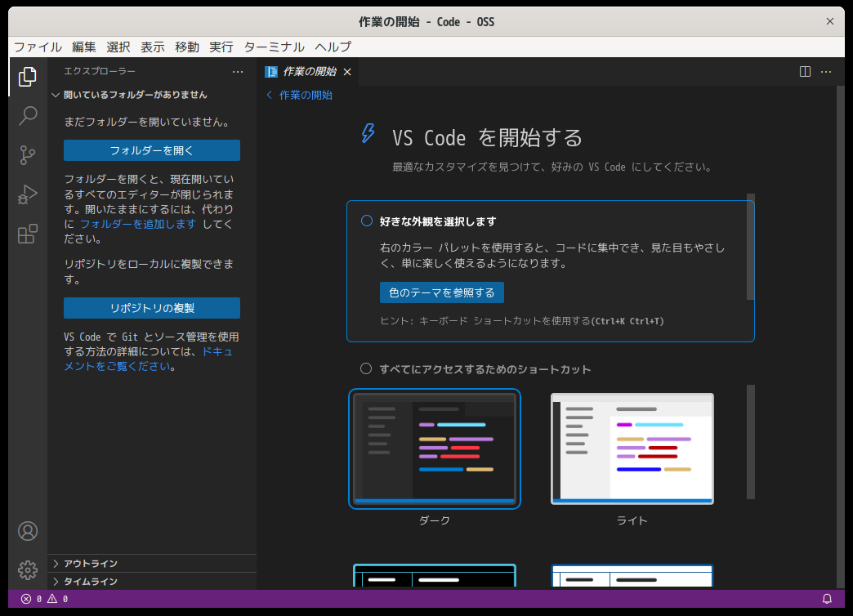The image size is (853, 616).
Task: Open the Search view icon
Action: (x=28, y=116)
